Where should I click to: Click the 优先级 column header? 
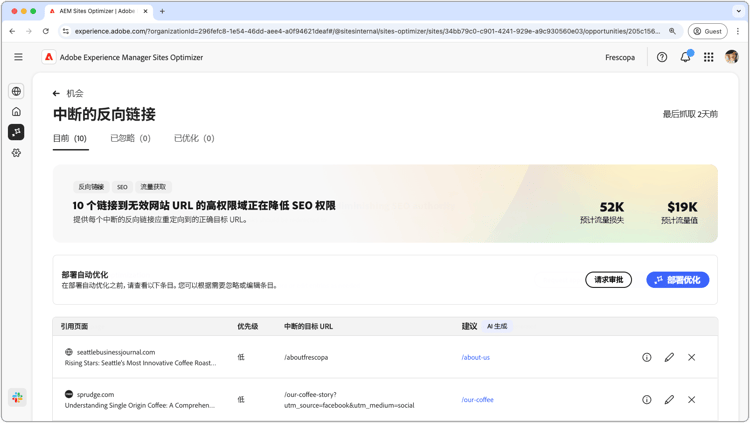click(x=248, y=326)
